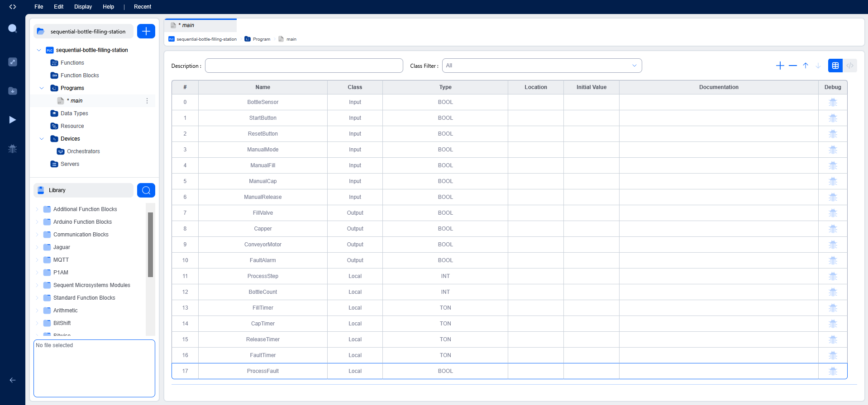Click the Initial Value column header
The height and width of the screenshot is (405, 868).
coord(591,87)
